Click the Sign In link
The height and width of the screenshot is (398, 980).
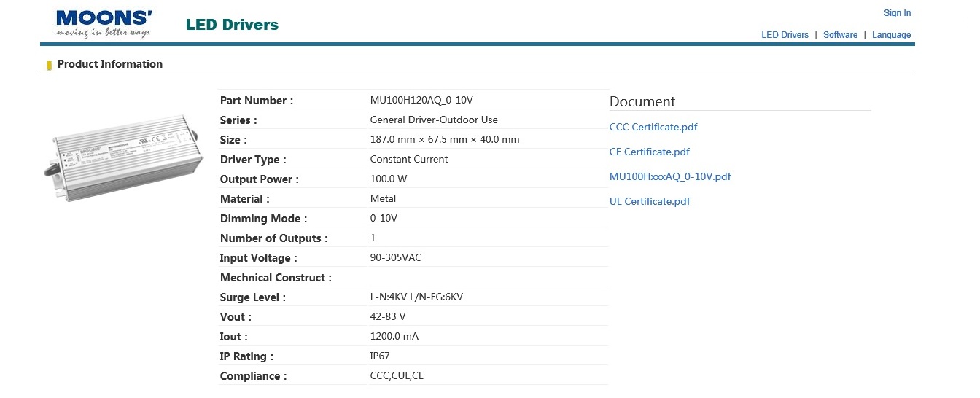click(897, 13)
